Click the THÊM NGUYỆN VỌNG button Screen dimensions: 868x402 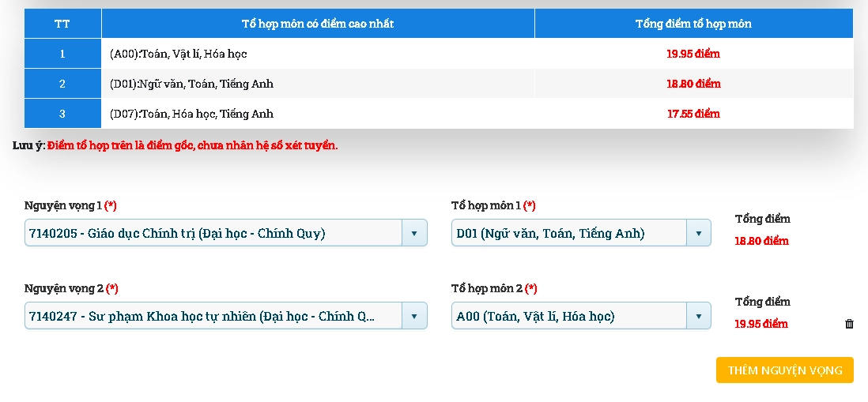pos(784,370)
